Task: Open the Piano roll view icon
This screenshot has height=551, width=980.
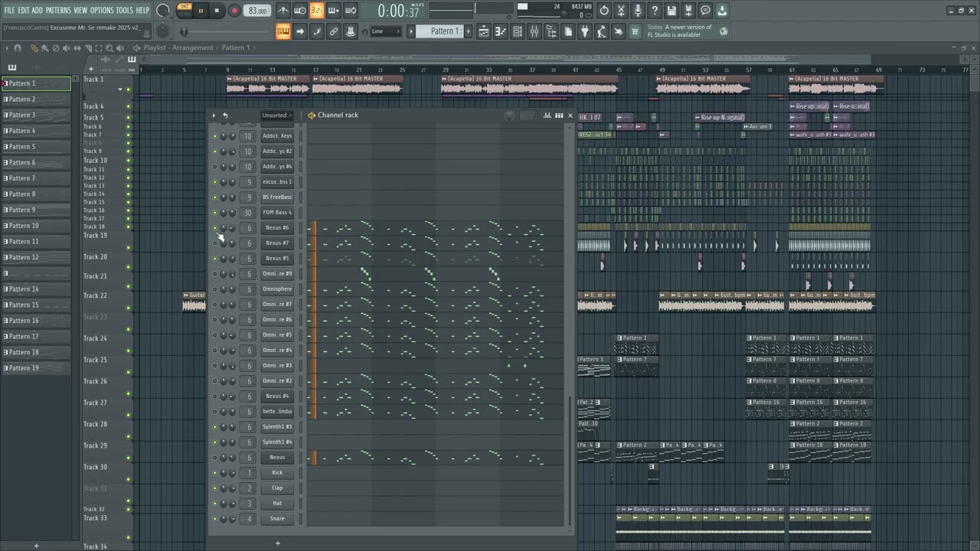Action: (501, 31)
